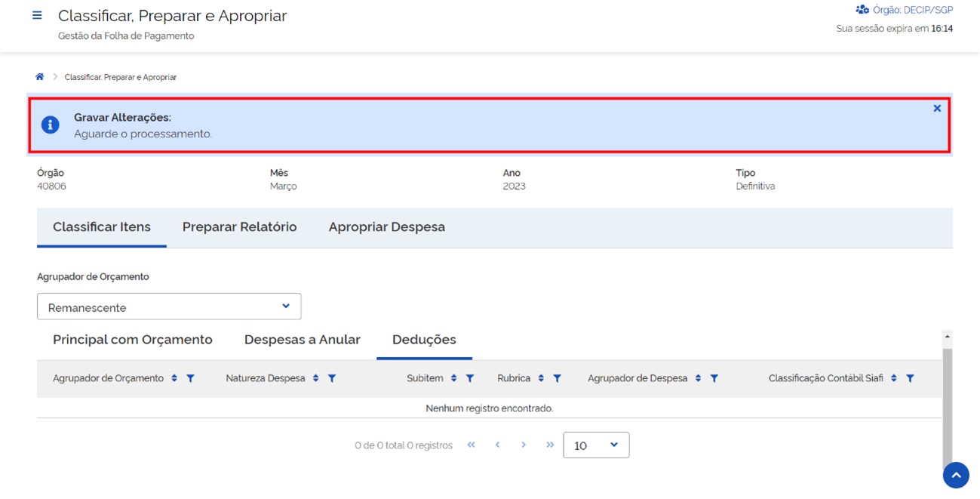980x499 pixels.
Task: Click the home breadcrumb icon
Action: tap(40, 77)
